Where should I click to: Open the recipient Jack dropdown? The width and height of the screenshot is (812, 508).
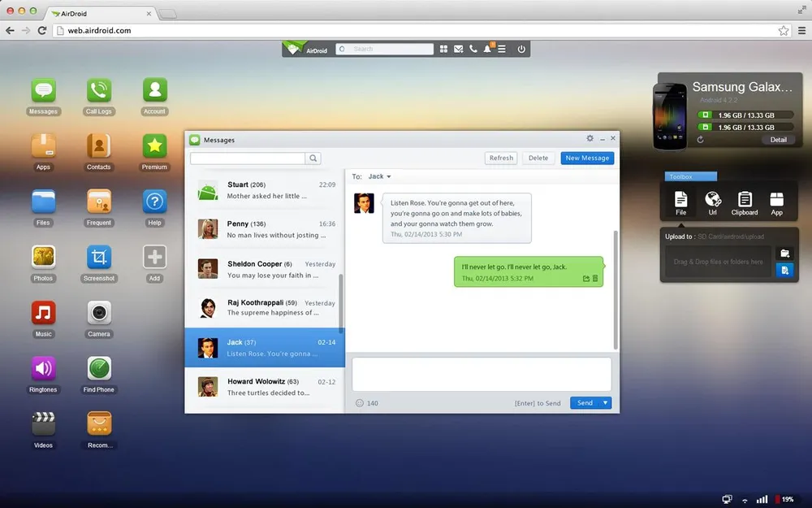click(379, 176)
